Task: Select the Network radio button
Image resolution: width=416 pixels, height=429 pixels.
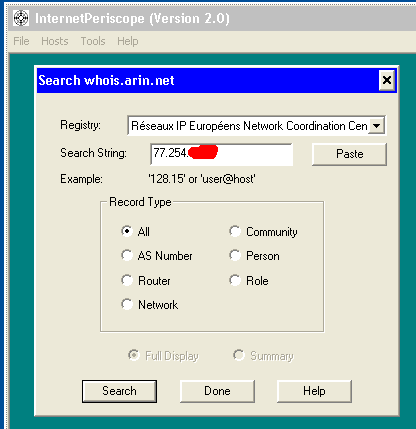Action: (149, 305)
